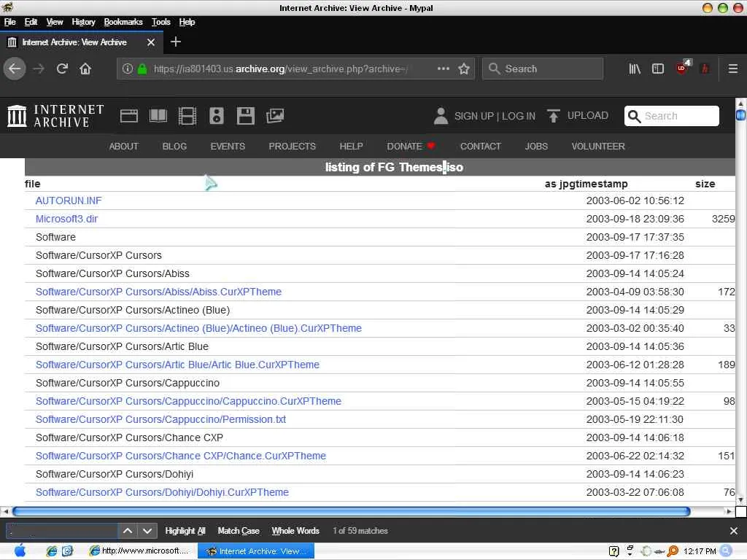The height and width of the screenshot is (560, 747).
Task: Open the Microsoft3.dir file link
Action: (x=66, y=219)
